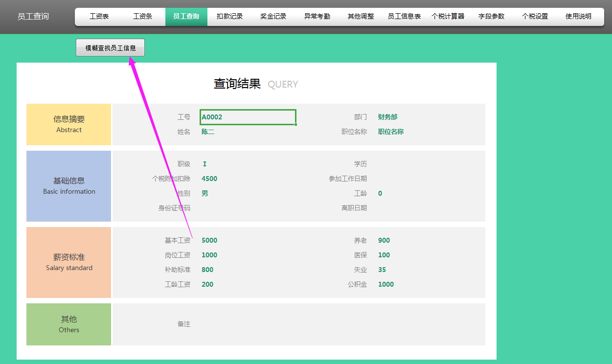612x364 pixels.
Task: Open the 扣款记录 tab
Action: [229, 16]
